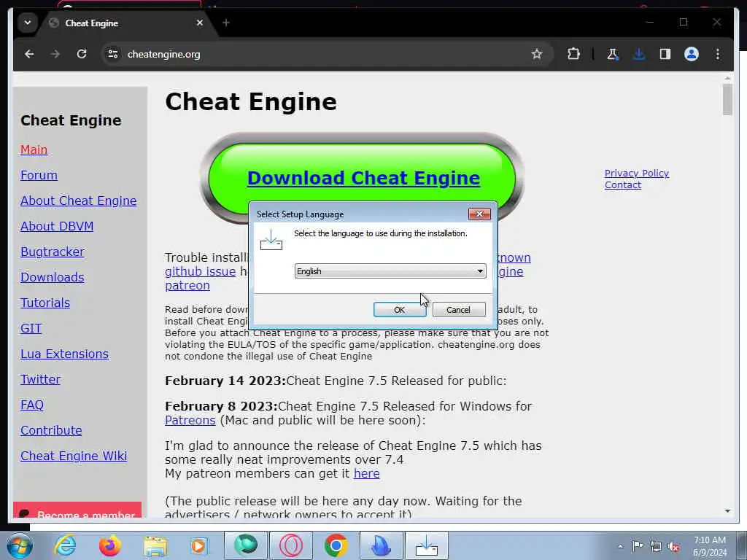Open the FAQ link
747x560 pixels.
coord(32,405)
